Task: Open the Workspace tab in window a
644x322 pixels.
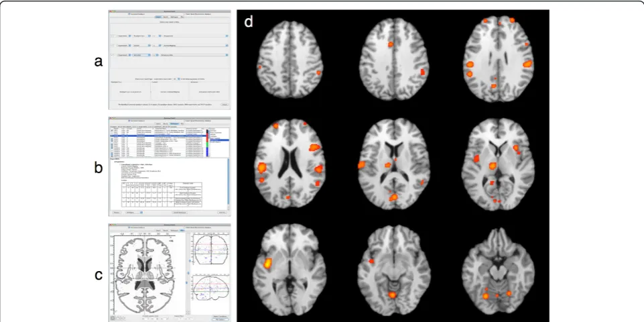Action: [174, 17]
